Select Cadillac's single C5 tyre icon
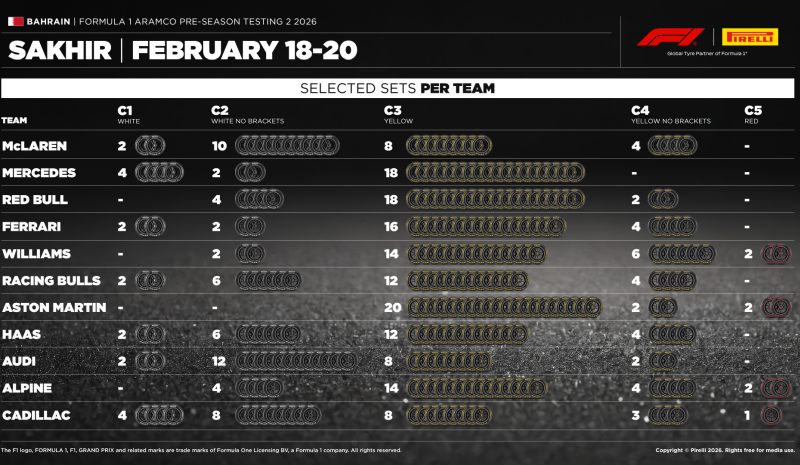 (x=771, y=412)
